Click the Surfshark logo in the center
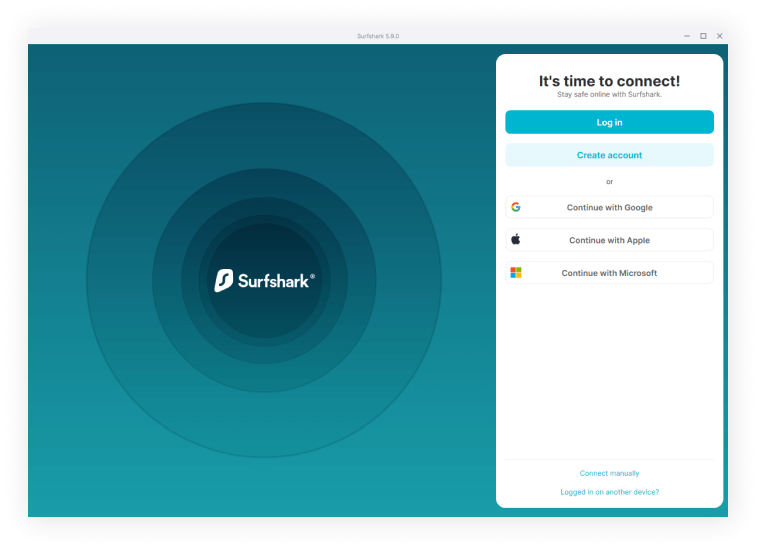 (265, 281)
